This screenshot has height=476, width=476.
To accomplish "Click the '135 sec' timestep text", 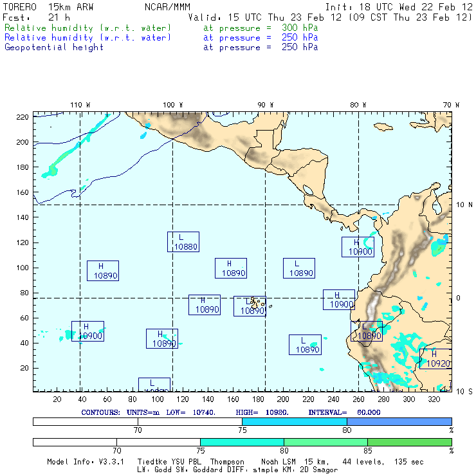I will point(409,462).
